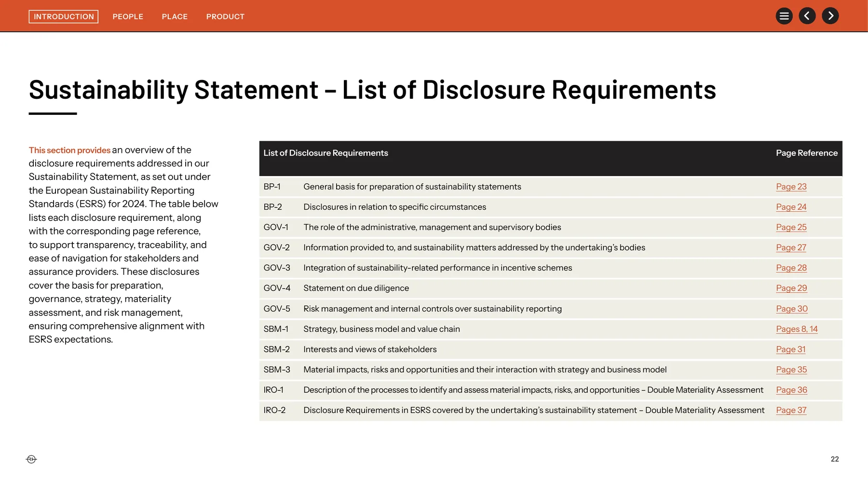Click 'List of Disclosure Requirements' table header
The height and width of the screenshot is (488, 868).
(x=325, y=153)
